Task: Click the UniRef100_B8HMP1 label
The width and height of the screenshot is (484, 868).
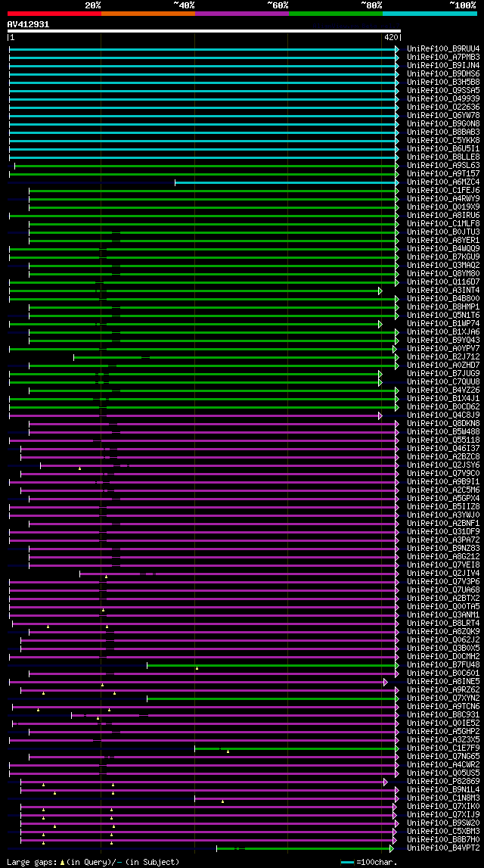Action: pos(443,306)
